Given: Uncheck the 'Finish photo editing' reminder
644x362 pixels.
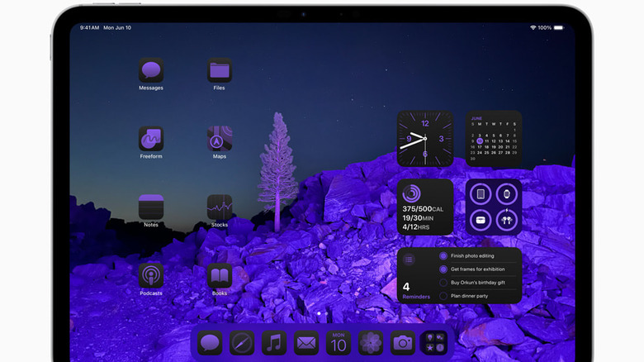Looking at the screenshot, I should click(x=443, y=256).
